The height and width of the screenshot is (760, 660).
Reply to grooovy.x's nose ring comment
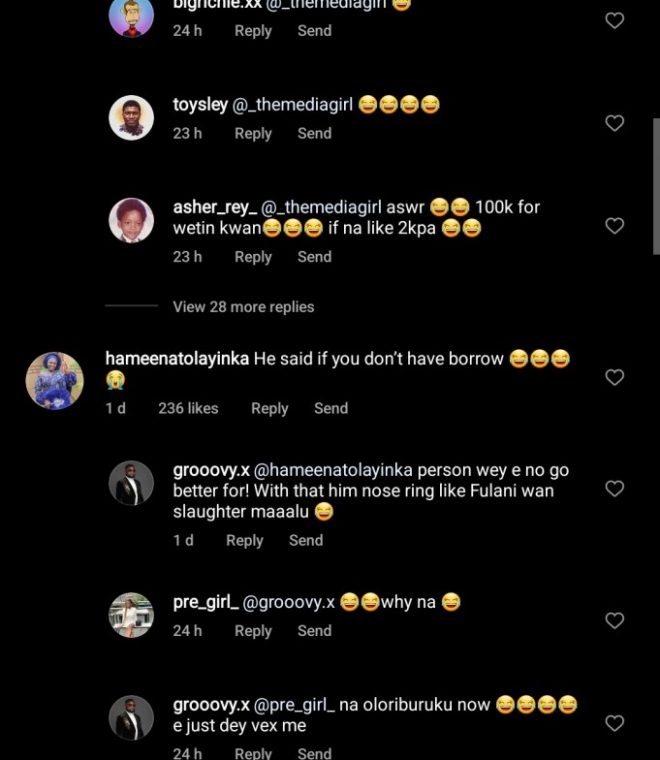tap(244, 540)
